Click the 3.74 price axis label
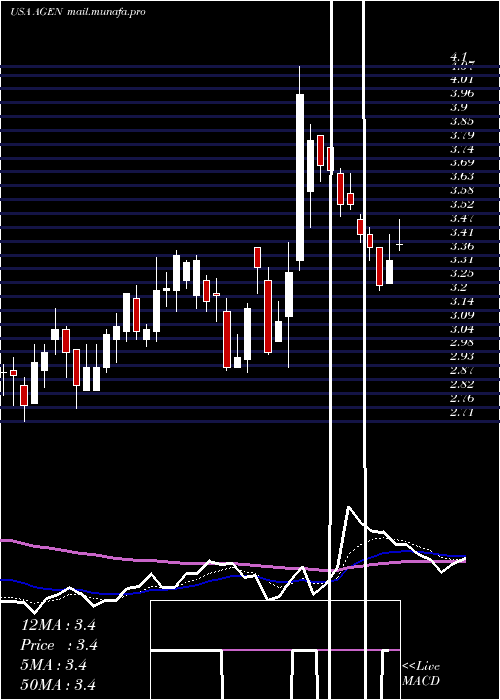Viewport: 500px width, 700px height. click(x=462, y=149)
